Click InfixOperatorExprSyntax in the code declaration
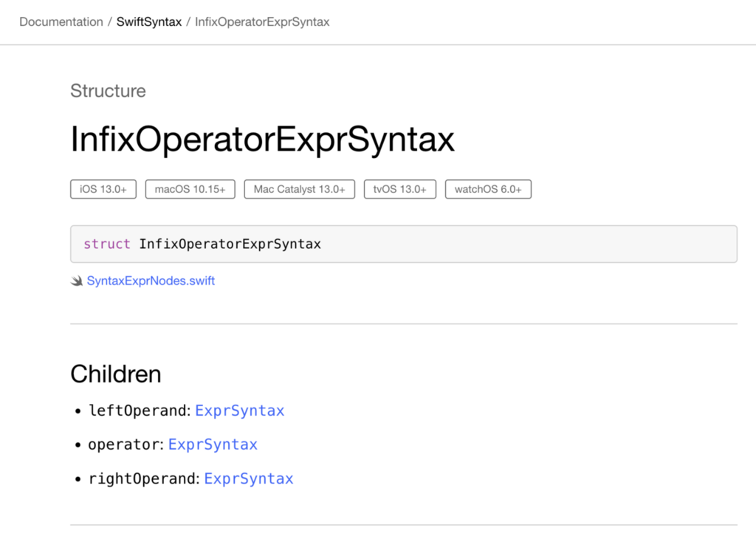The width and height of the screenshot is (756, 539). pyautogui.click(x=230, y=244)
